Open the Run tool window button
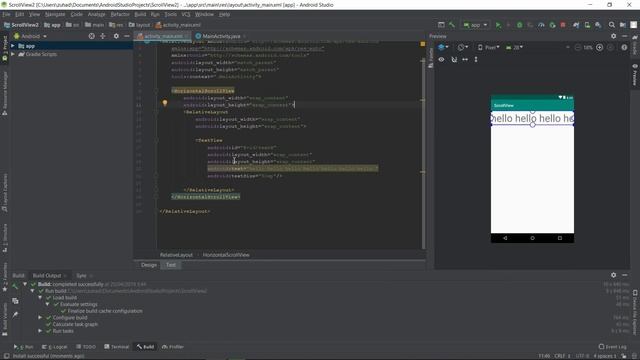Screen dimensions: 640x360 point(24,347)
